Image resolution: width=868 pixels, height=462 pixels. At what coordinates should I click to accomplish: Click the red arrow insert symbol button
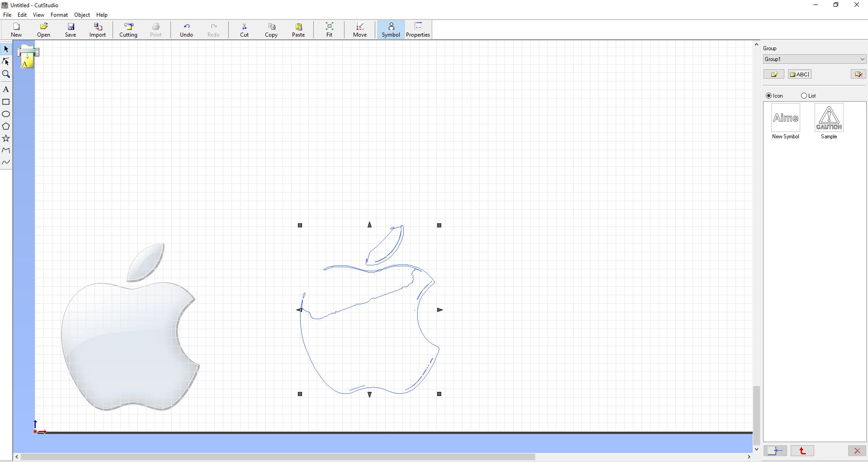[x=802, y=451]
